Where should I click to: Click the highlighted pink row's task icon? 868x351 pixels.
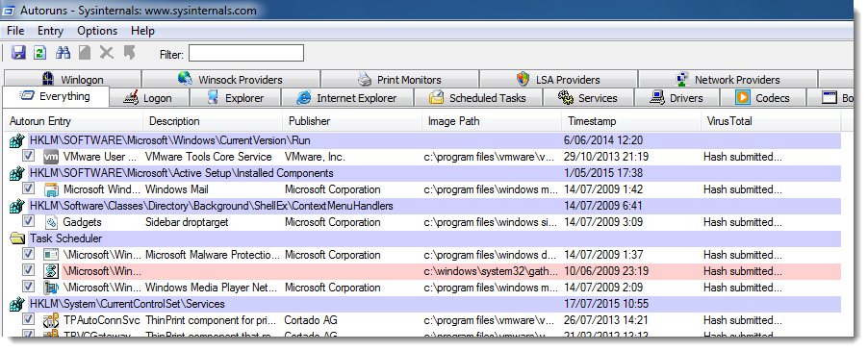click(51, 271)
